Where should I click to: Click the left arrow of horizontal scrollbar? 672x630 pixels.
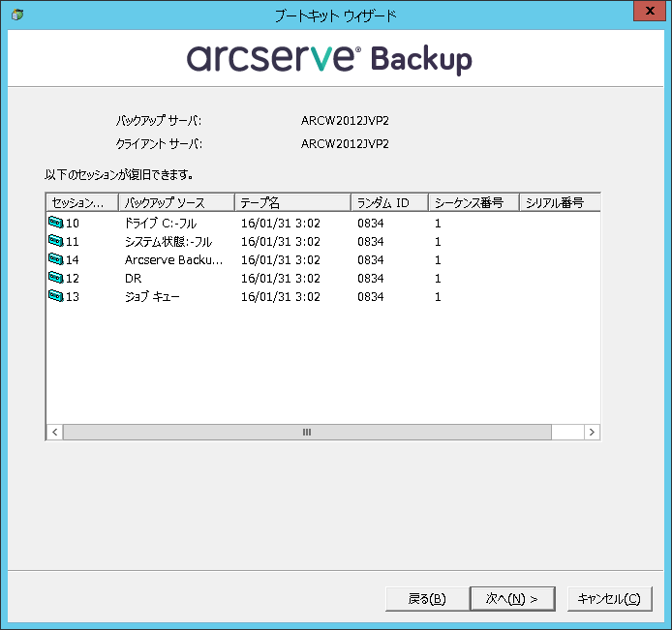tap(55, 433)
